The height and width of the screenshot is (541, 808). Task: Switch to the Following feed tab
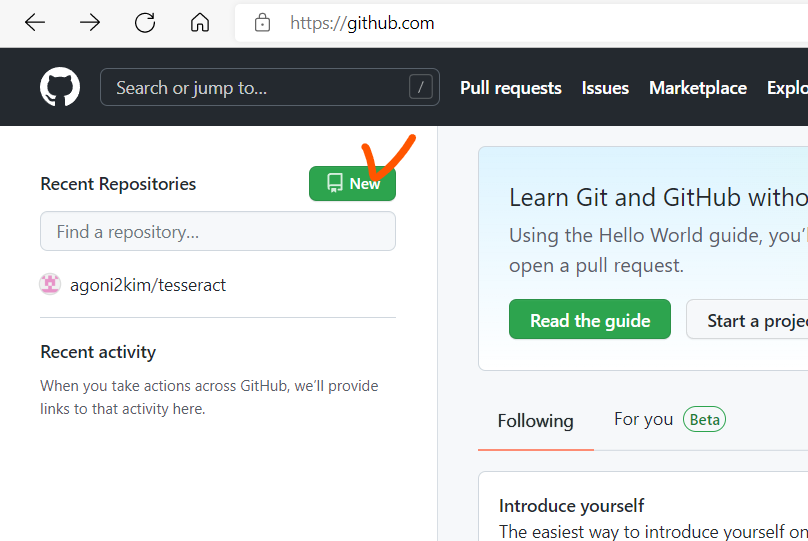point(535,421)
